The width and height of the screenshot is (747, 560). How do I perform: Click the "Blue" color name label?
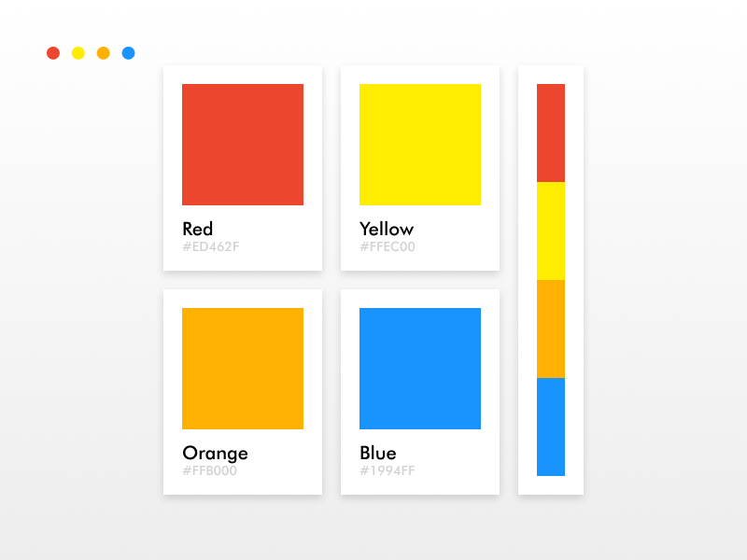coord(378,453)
